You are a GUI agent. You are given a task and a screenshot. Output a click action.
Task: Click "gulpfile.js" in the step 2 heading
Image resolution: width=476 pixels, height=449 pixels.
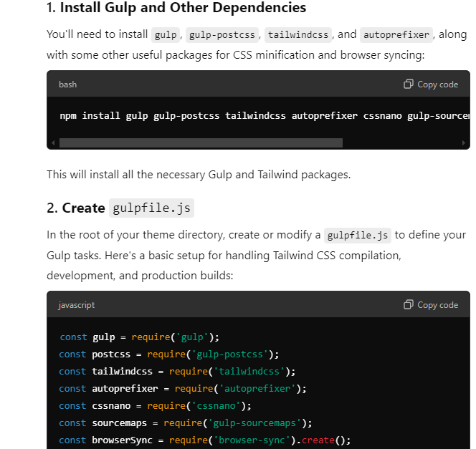pos(151,208)
